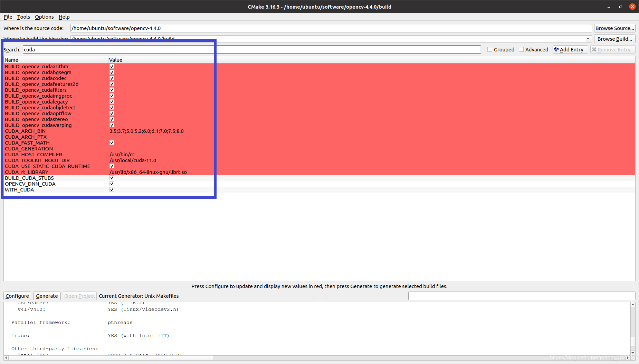639x364 pixels.
Task: Select the CUDA_ARCH_BIN entry name
Action: point(25,131)
